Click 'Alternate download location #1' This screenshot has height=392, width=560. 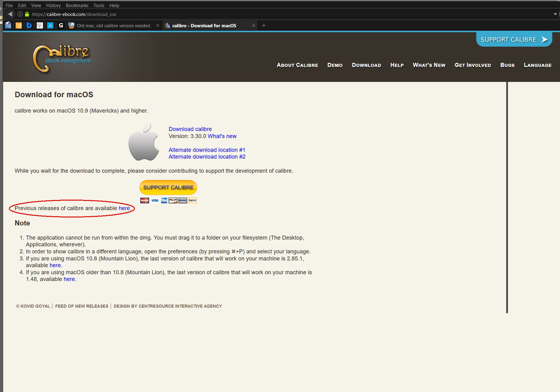pos(207,150)
